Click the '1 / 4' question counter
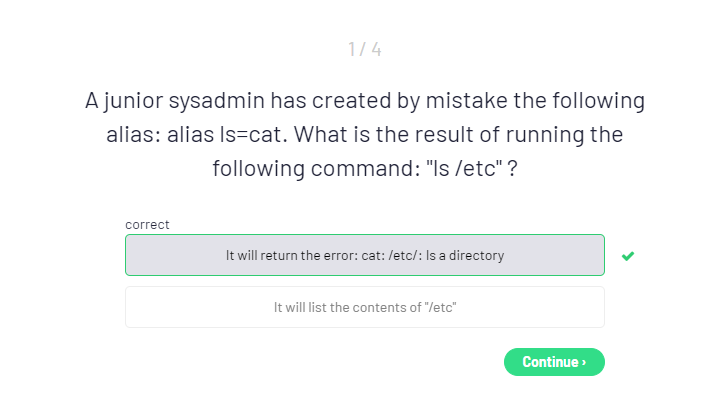 pos(364,49)
